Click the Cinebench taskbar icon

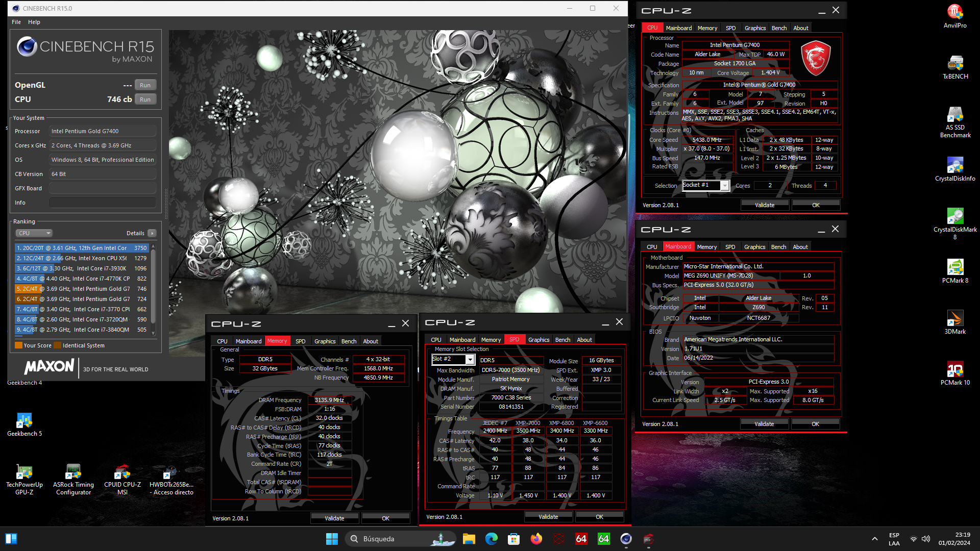(626, 539)
